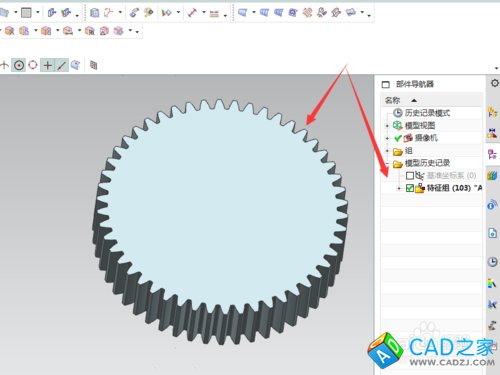Uncheck the 特征组 (103) checkbox

[410, 188]
